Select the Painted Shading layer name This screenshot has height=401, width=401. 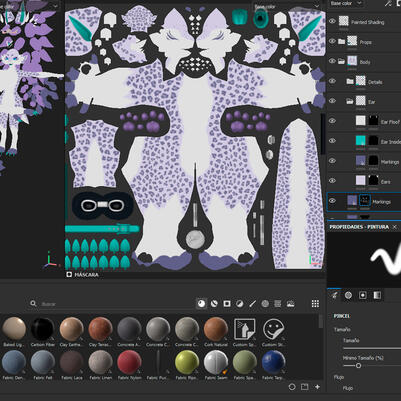[x=368, y=22]
